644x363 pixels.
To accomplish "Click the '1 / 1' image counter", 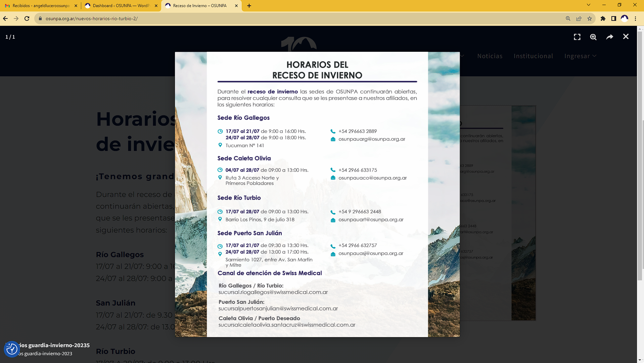I will pyautogui.click(x=10, y=37).
